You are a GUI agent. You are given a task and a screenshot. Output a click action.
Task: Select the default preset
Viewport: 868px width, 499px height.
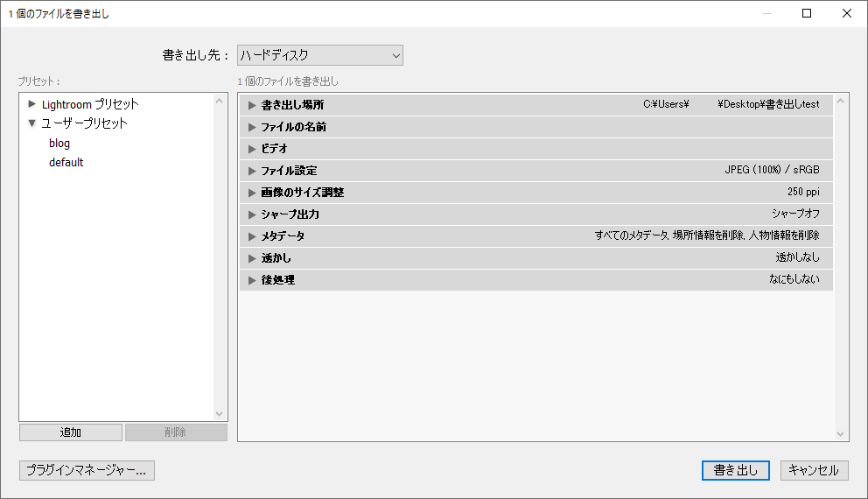pyautogui.click(x=66, y=162)
